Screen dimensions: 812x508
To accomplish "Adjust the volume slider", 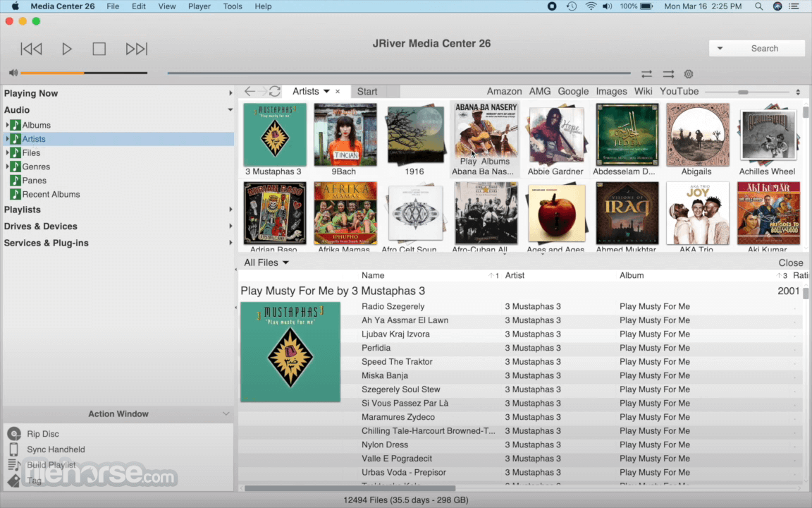I will click(x=84, y=73).
